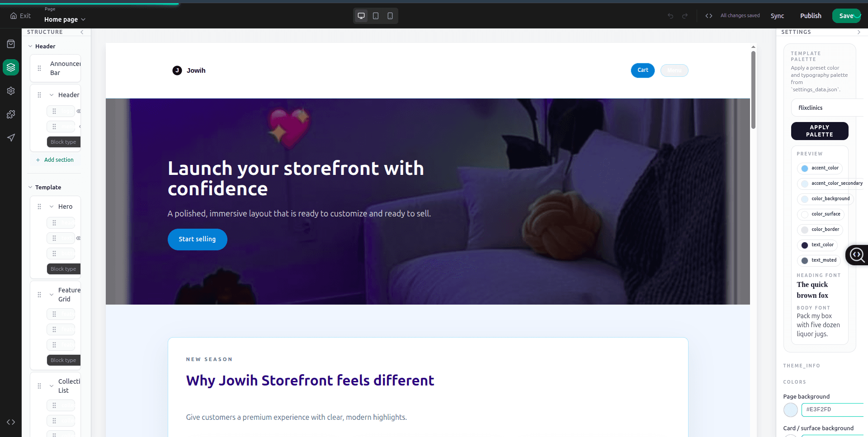
Task: Open the Home page selector dropdown
Action: coord(65,19)
